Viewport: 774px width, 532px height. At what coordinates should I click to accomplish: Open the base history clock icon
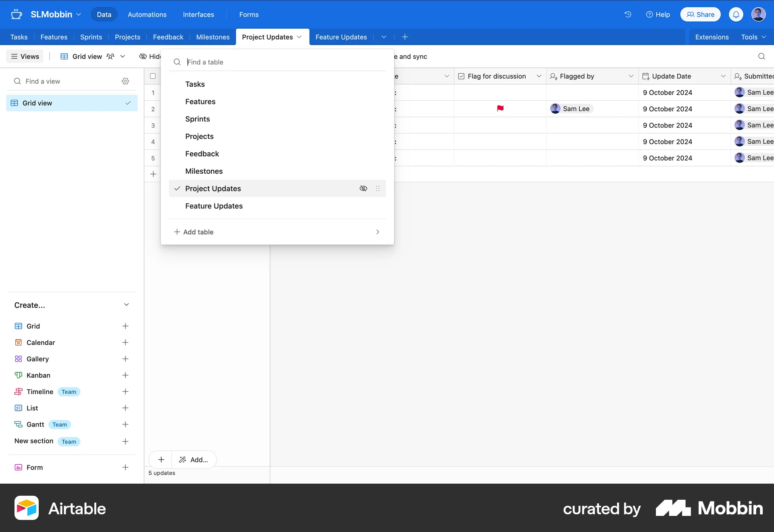627,15
